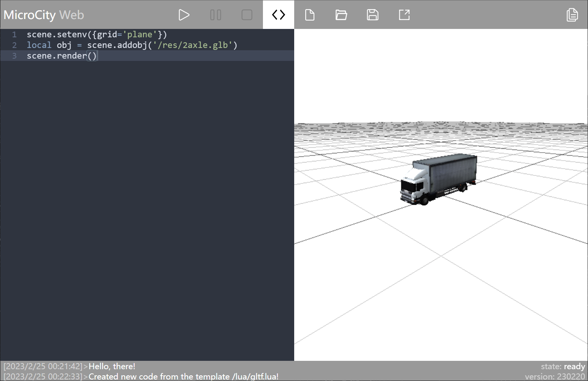Click code line 3 scene.render() text
This screenshot has height=381, width=588.
click(62, 56)
